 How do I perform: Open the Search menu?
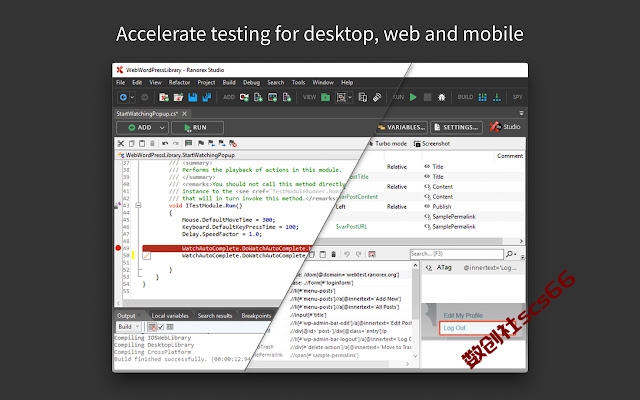(x=276, y=82)
